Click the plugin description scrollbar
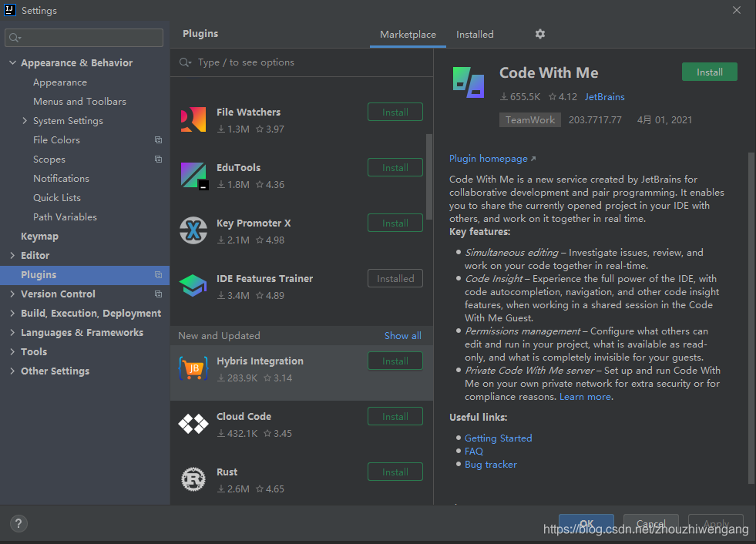This screenshot has height=544, width=756. pos(751,318)
